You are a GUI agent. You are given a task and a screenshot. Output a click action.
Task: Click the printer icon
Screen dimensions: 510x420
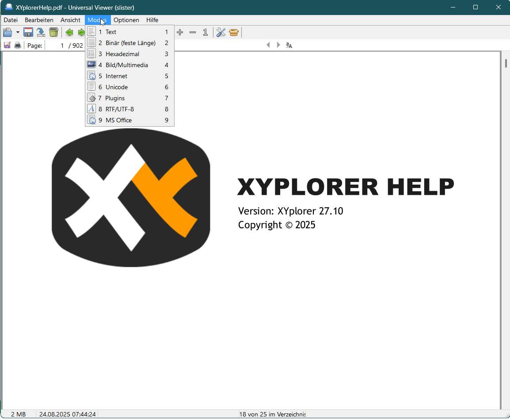pyautogui.click(x=18, y=45)
